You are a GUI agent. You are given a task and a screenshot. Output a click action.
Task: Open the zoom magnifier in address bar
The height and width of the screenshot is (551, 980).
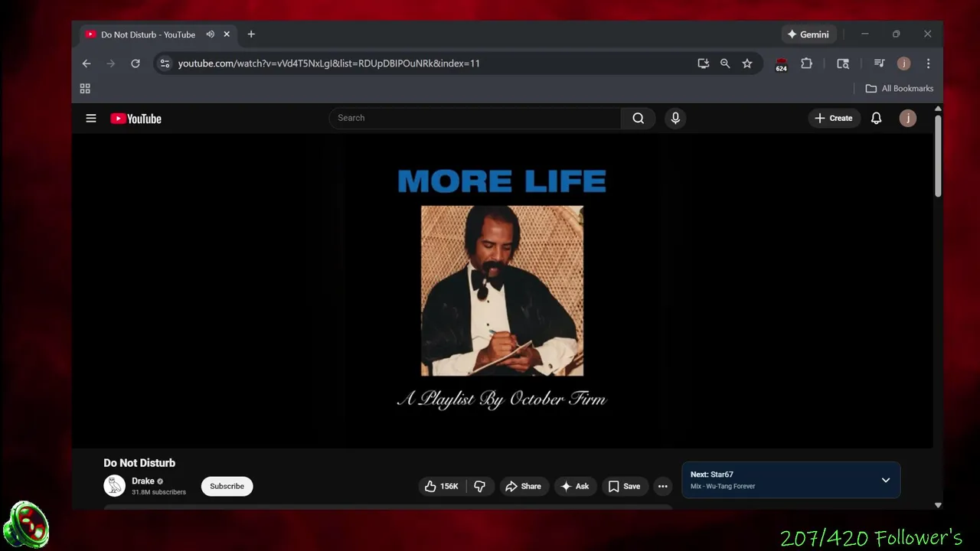[x=725, y=64]
